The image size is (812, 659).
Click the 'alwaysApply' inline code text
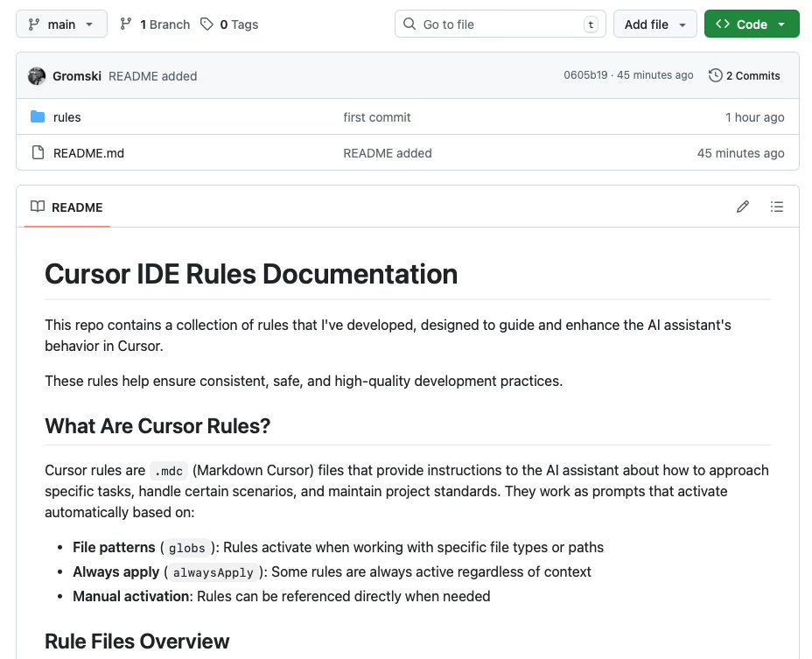click(213, 572)
